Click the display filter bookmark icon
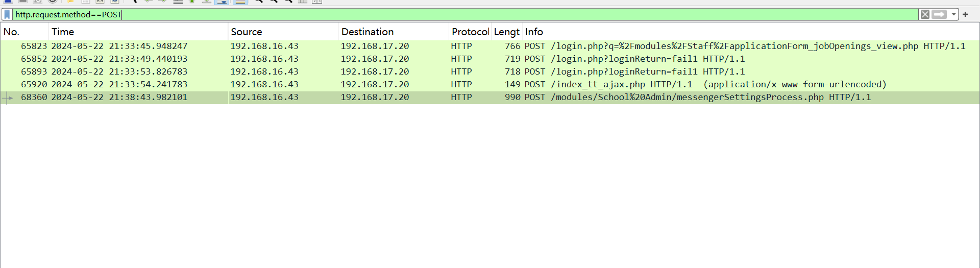 point(7,15)
